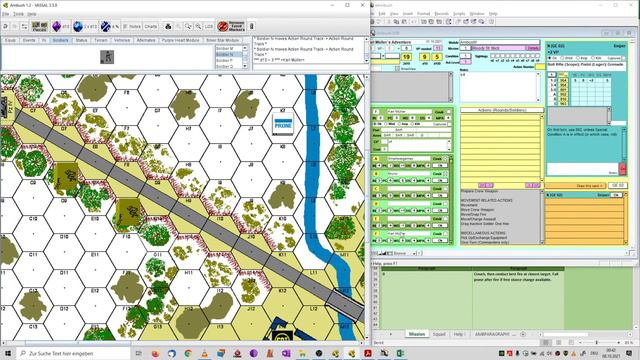The width and height of the screenshot is (640, 360).
Task: Open Chrome from the taskbar
Action: pyautogui.click(x=188, y=353)
